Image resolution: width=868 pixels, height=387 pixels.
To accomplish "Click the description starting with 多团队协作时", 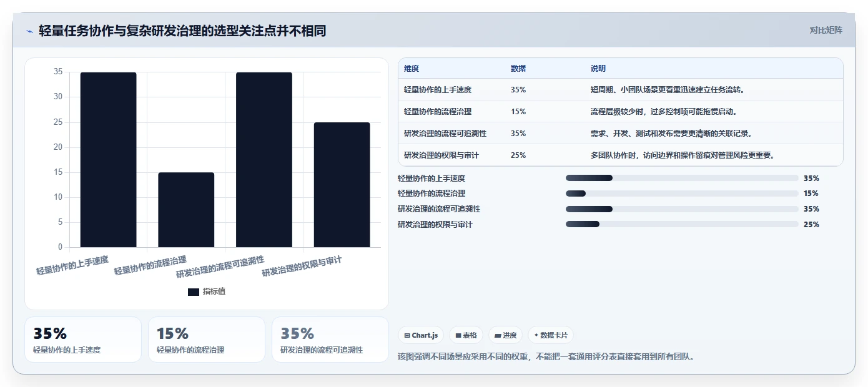I will tap(683, 155).
